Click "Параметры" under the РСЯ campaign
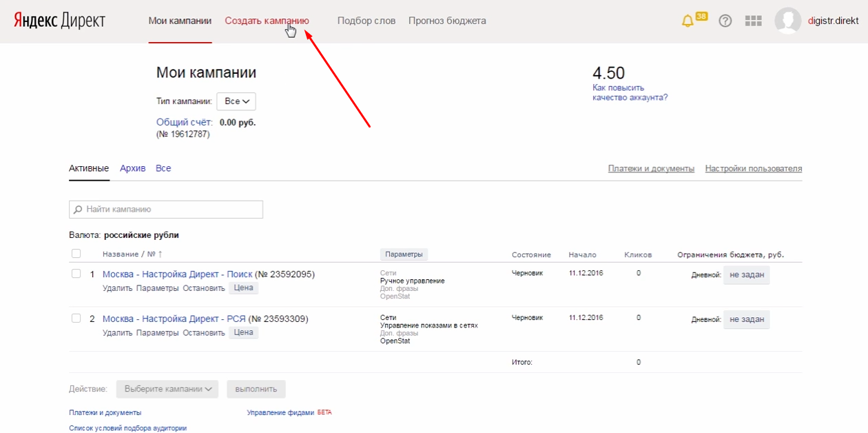The width and height of the screenshot is (868, 433). [x=158, y=333]
